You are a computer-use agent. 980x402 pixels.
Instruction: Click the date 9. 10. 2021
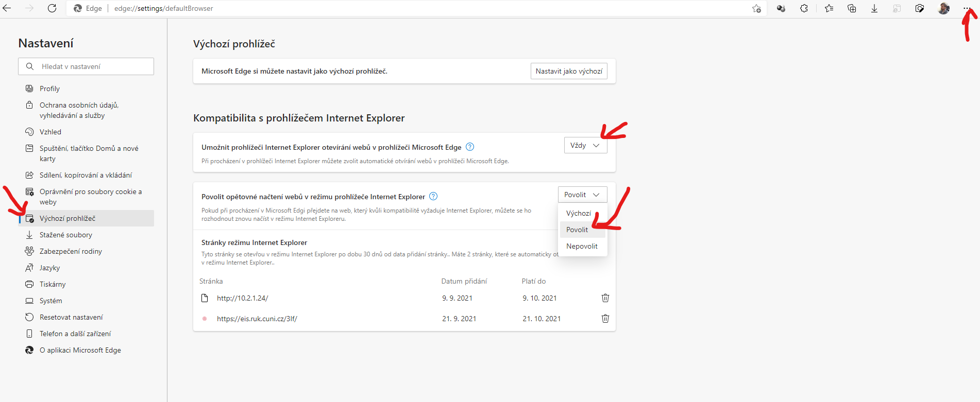coord(539,298)
